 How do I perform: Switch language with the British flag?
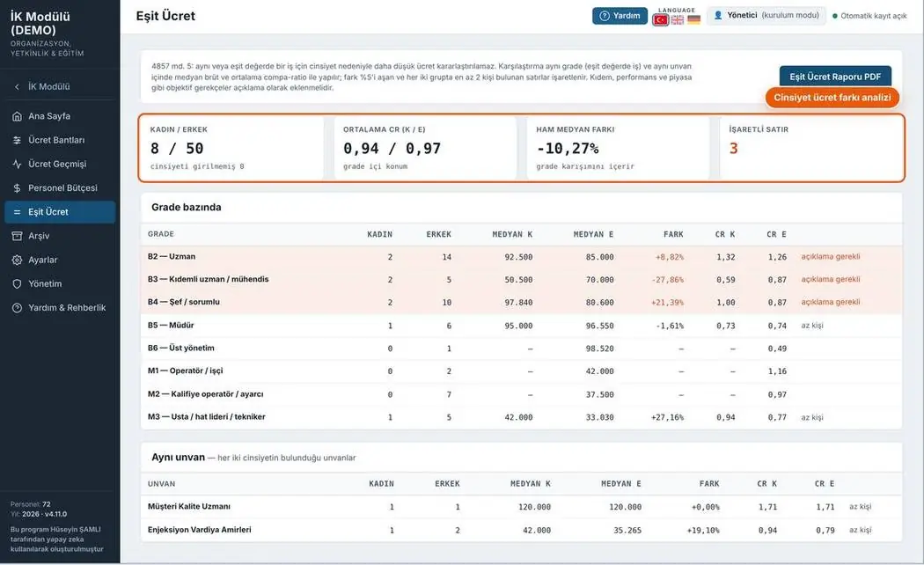pos(678,20)
